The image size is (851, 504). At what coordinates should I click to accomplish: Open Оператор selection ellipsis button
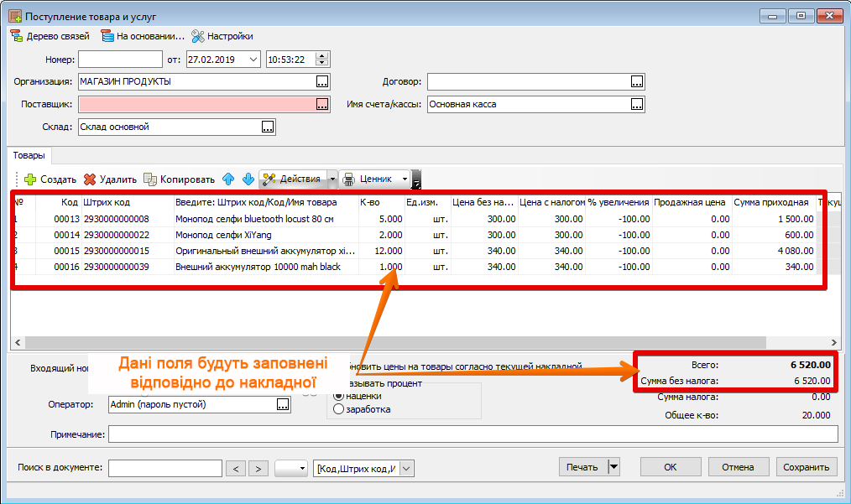[x=284, y=405]
